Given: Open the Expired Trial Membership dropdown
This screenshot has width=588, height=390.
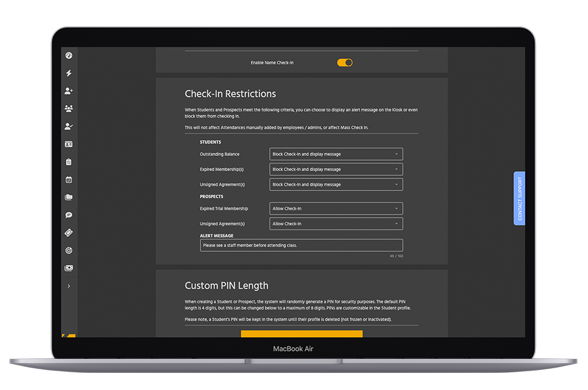Looking at the screenshot, I should tap(336, 208).
